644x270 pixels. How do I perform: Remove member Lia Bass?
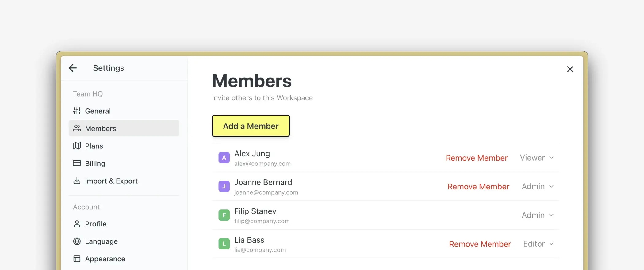[480, 244]
